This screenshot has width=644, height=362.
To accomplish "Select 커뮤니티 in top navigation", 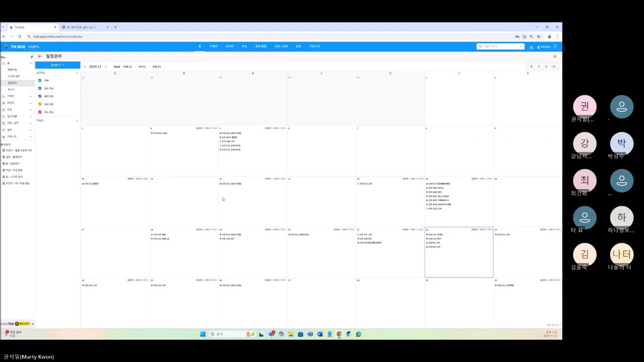I will [x=314, y=46].
